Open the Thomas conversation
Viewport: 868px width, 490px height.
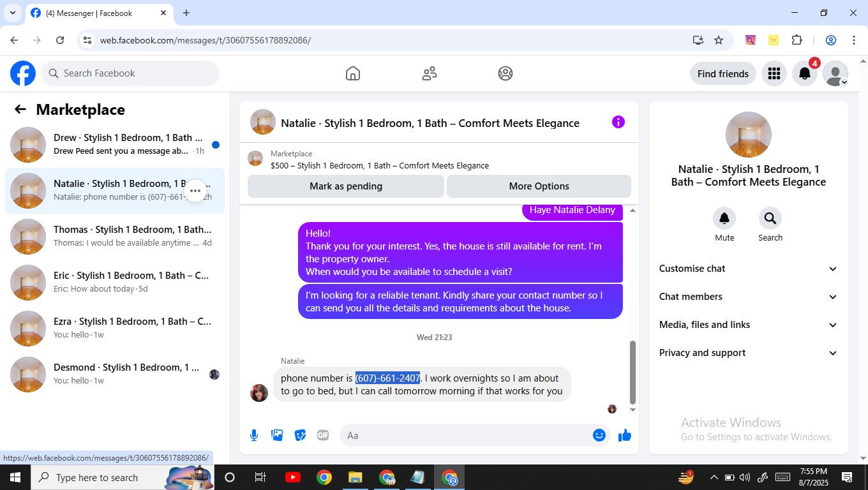[x=115, y=236]
